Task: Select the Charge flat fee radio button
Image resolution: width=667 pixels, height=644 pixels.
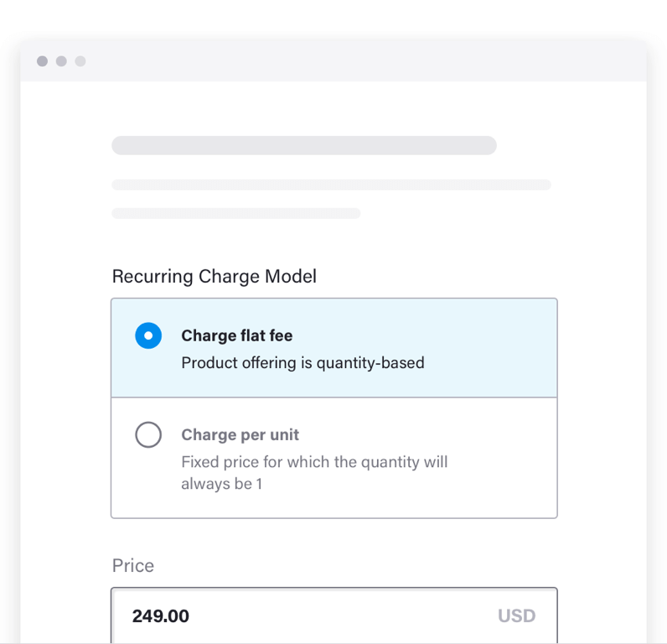Action: (148, 335)
